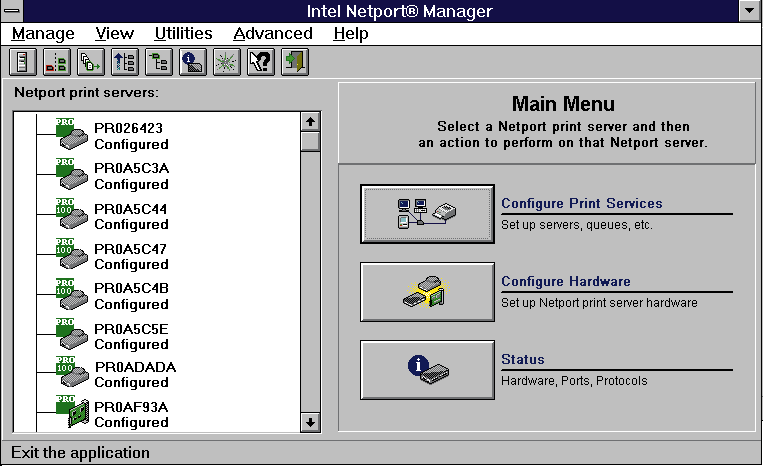This screenshot has height=466, width=763.
Task: Click the server list scroll up arrow
Action: tap(310, 122)
